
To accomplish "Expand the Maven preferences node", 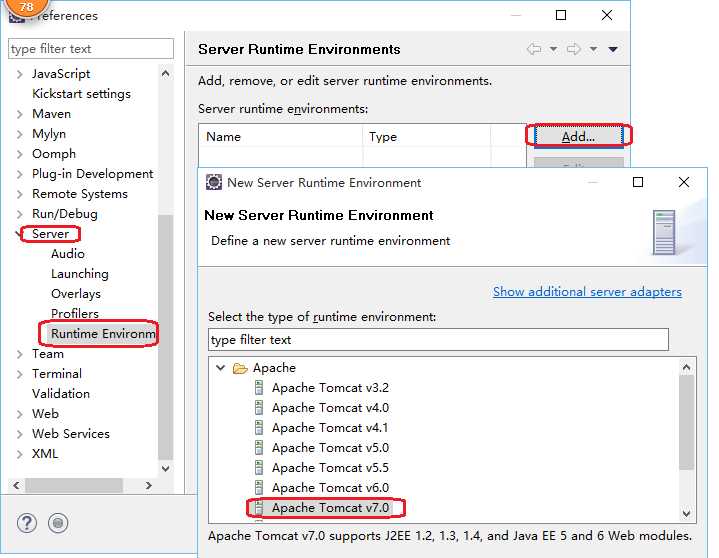I will [x=20, y=114].
